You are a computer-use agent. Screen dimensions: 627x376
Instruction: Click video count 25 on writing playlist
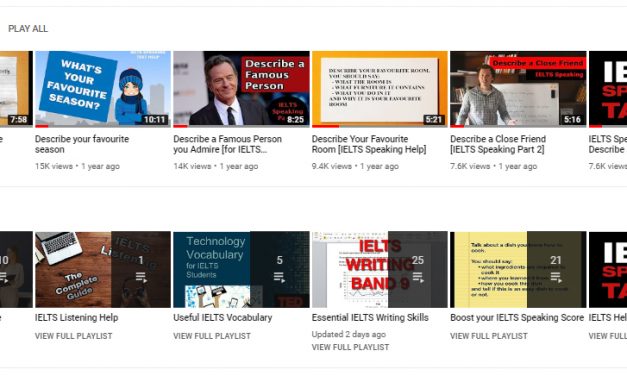click(x=417, y=260)
